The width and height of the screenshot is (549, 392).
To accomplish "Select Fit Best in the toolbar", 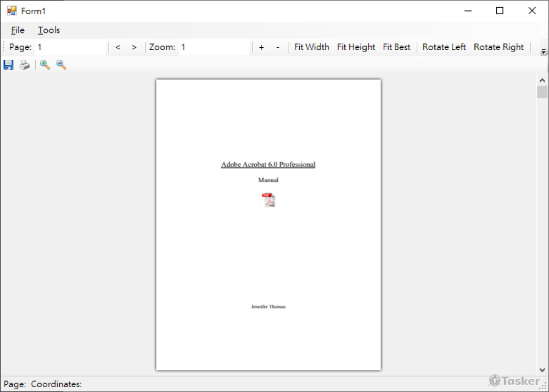I will (x=396, y=47).
